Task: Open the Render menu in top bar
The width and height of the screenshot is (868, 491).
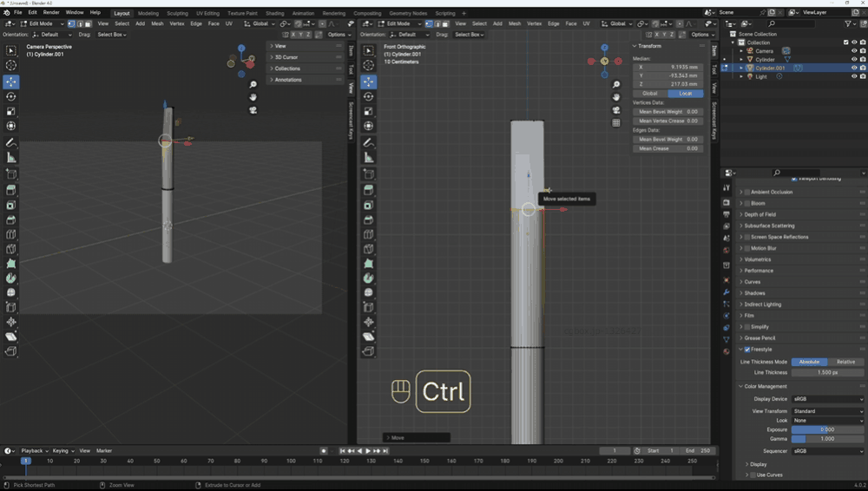Action: click(51, 13)
